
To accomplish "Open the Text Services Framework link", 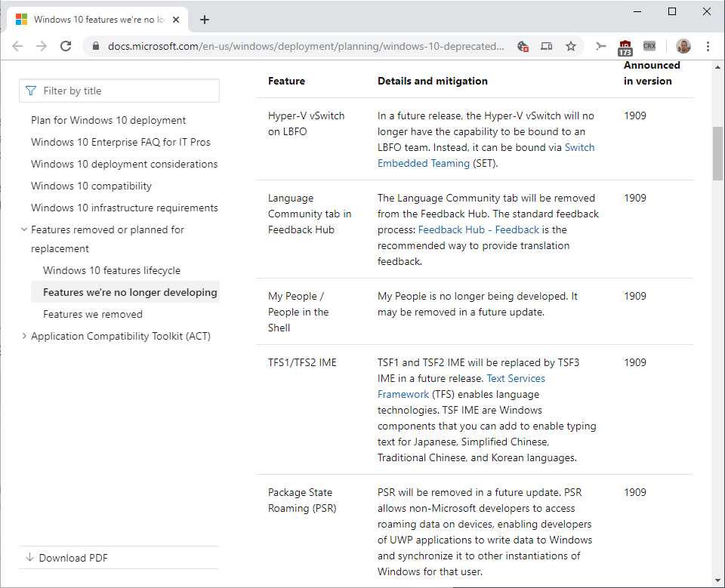I will tap(461, 386).
